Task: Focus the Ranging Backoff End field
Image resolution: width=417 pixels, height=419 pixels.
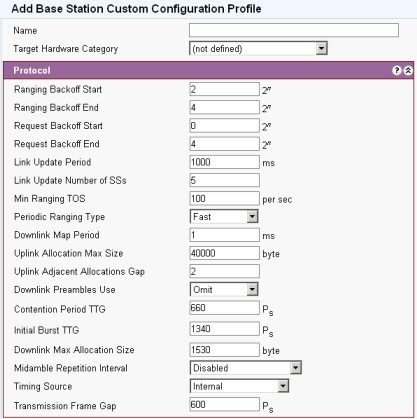Action: tap(224, 107)
